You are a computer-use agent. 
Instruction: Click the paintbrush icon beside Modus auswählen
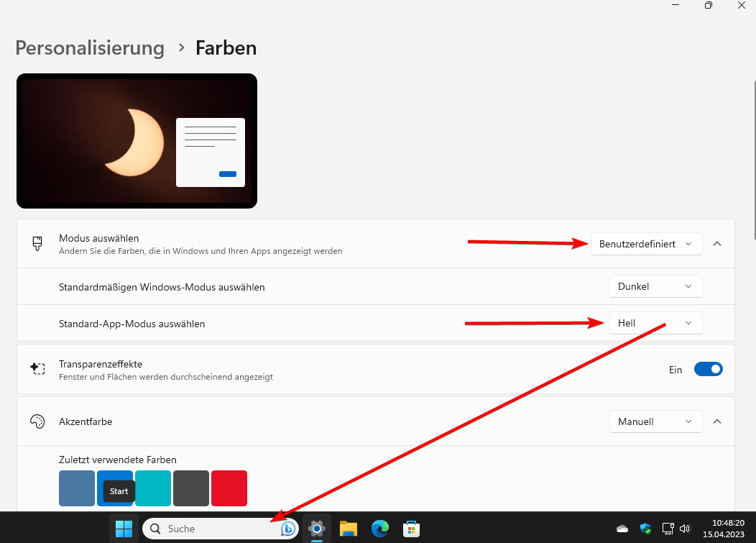pos(37,244)
